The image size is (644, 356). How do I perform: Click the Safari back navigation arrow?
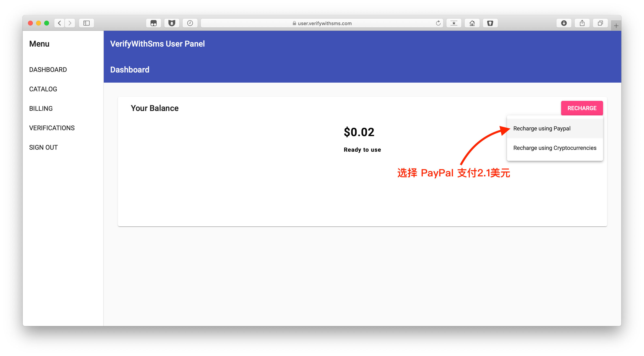coord(59,23)
